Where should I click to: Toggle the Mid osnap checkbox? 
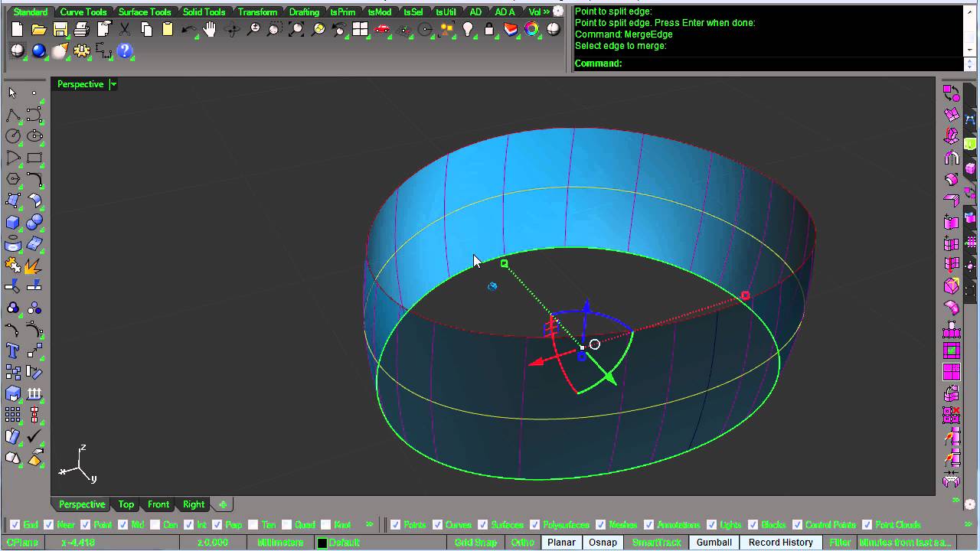(122, 525)
